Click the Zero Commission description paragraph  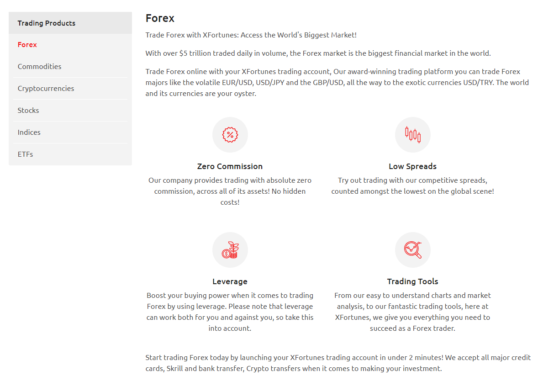tap(230, 191)
